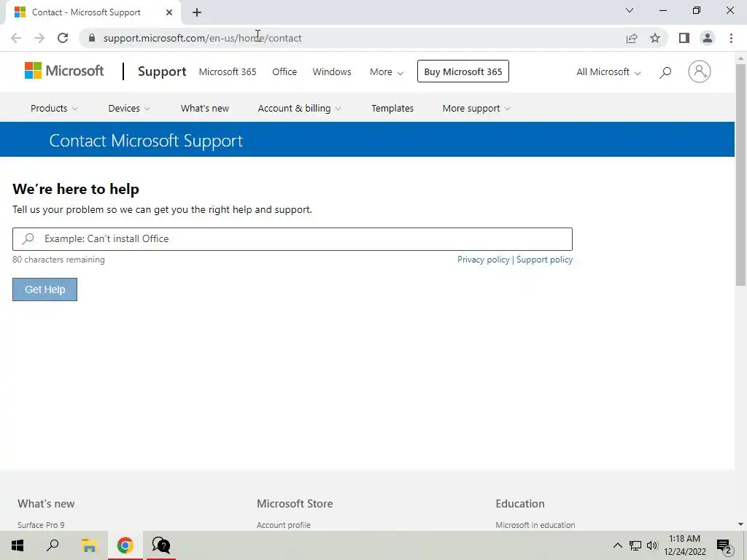
Task: Go back with the browser back arrow
Action: click(16, 38)
